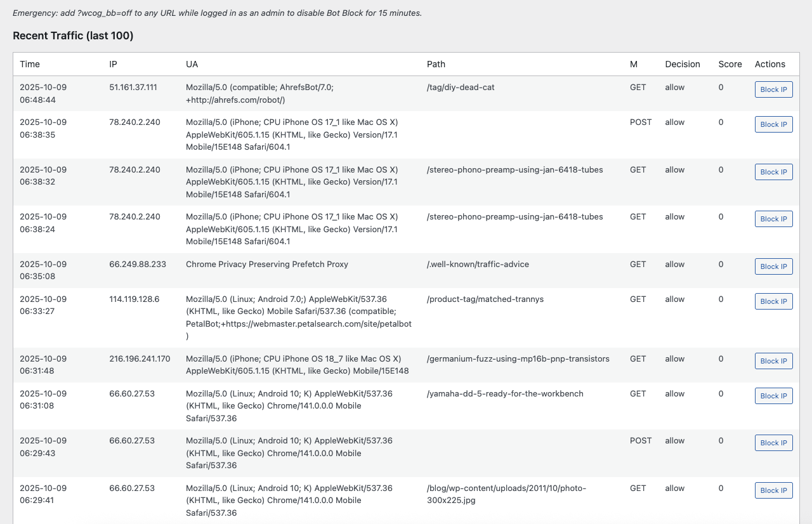Block IP 51.161.37.111 of AhrefsBot
This screenshot has width=812, height=524.
click(773, 89)
